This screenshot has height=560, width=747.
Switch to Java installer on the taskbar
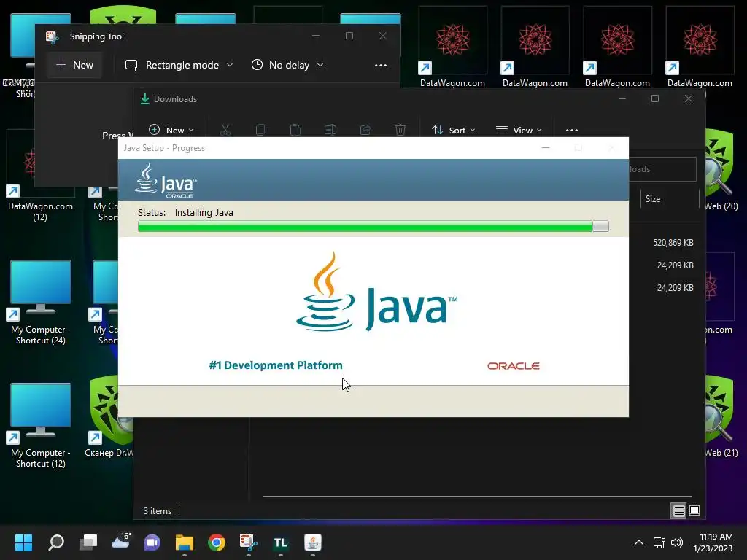(313, 542)
